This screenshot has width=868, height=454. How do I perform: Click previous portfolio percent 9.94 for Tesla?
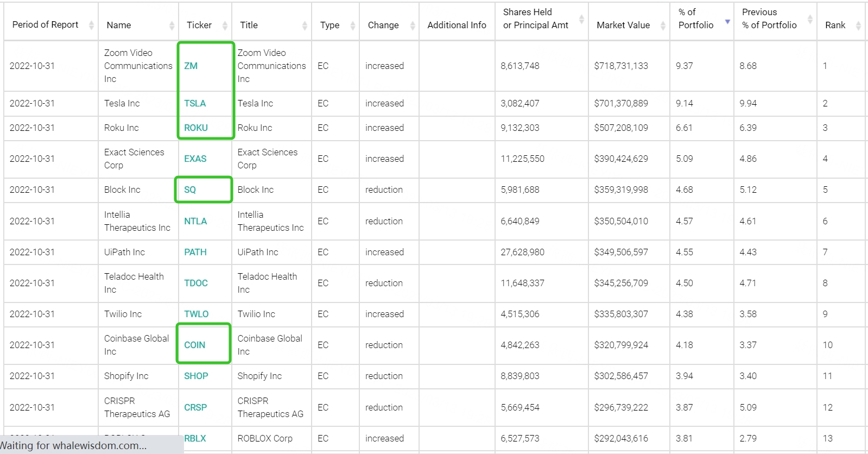tap(748, 103)
